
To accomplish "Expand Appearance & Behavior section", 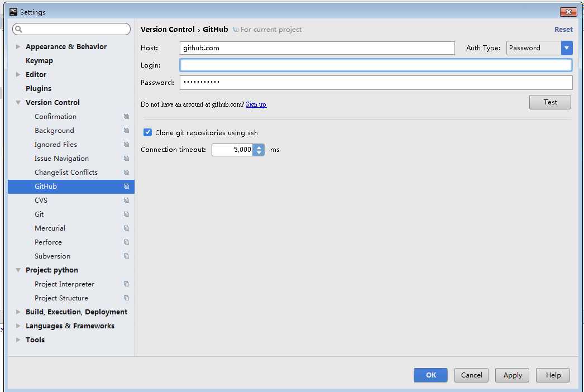I will pos(18,46).
